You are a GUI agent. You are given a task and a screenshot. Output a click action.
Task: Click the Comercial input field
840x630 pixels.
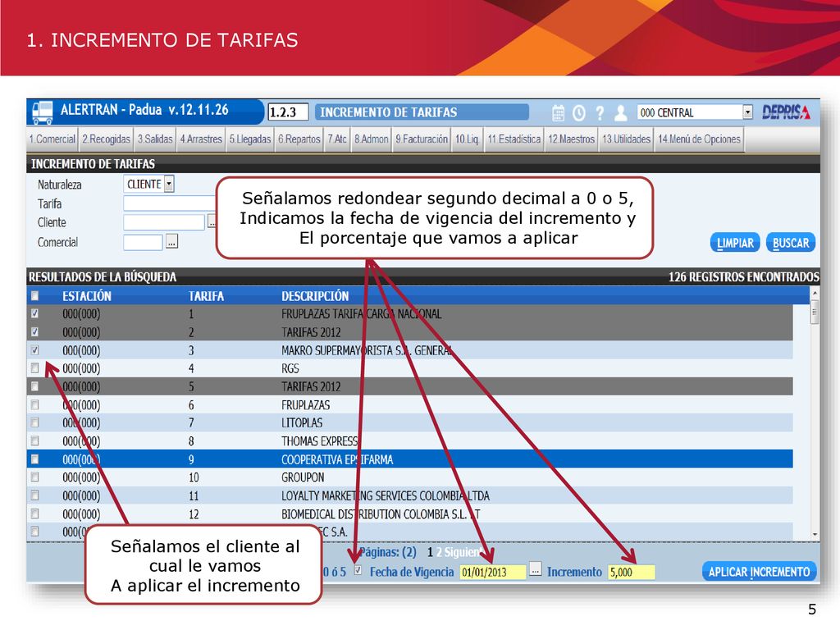click(143, 242)
